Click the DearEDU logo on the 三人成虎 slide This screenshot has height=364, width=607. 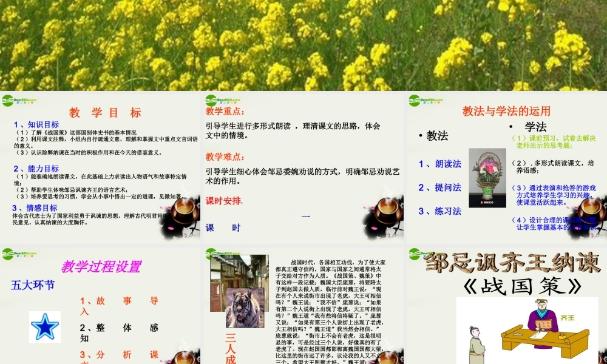pyautogui.click(x=223, y=254)
